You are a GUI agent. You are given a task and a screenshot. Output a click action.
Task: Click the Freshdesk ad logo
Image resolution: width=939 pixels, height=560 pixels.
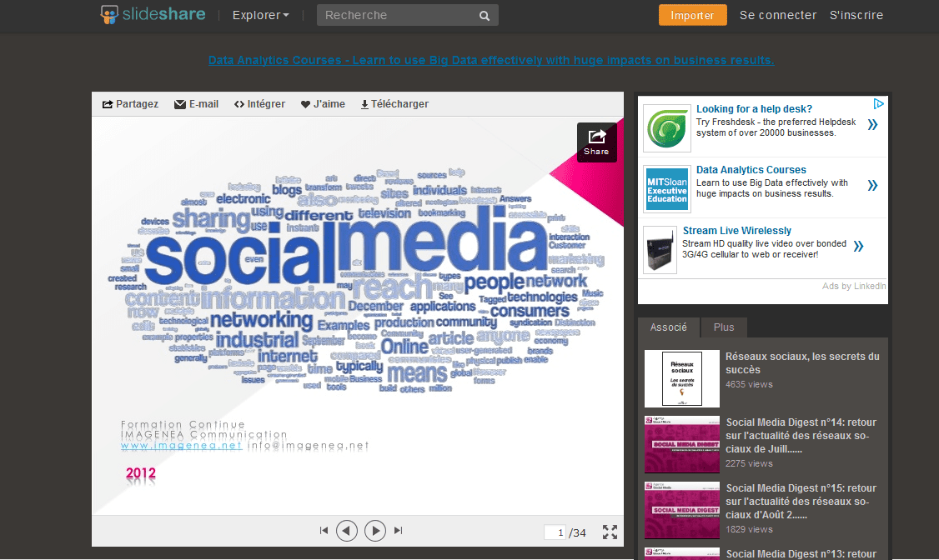667,128
